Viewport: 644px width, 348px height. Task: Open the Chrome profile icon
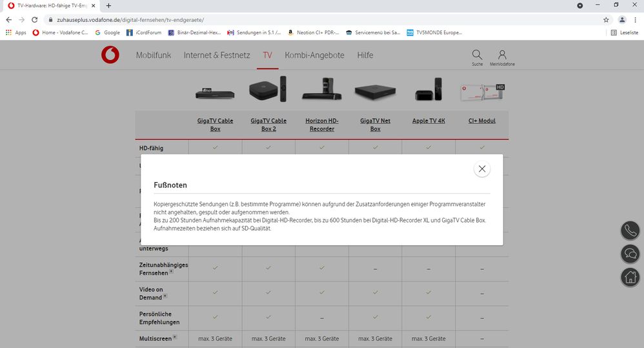point(622,20)
